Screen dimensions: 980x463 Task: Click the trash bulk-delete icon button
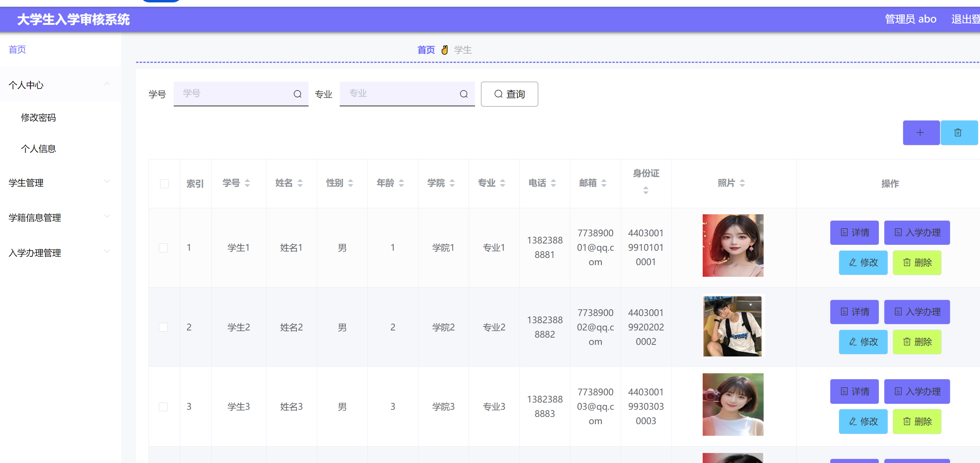(x=958, y=133)
